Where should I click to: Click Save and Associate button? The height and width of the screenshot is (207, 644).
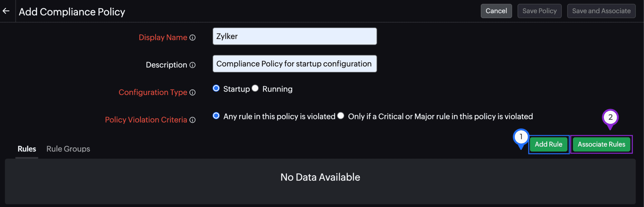tap(601, 11)
